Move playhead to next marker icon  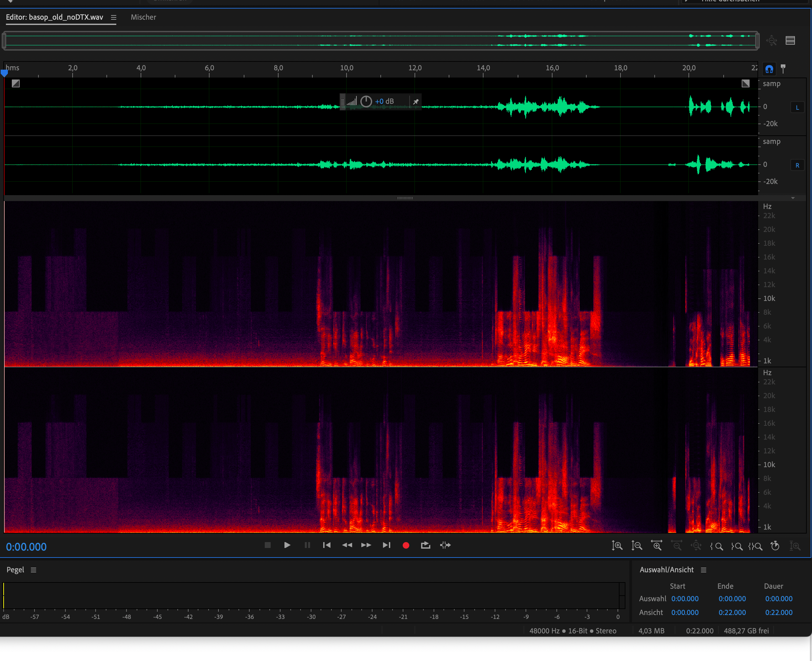point(386,545)
